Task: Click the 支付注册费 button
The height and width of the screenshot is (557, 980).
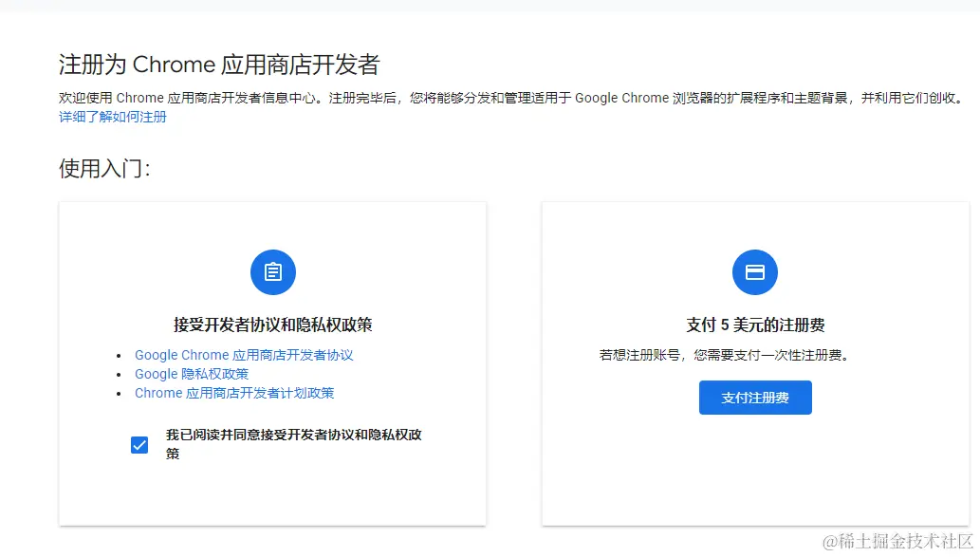Action: click(x=755, y=398)
